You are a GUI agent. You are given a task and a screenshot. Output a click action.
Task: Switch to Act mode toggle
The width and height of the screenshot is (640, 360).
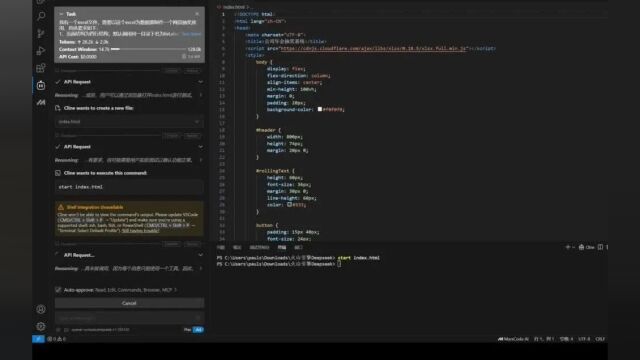[198, 329]
